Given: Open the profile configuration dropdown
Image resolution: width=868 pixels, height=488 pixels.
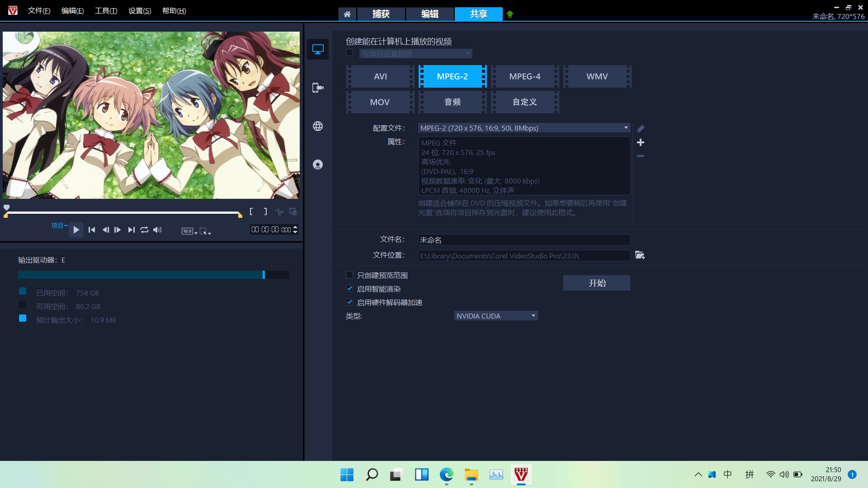Looking at the screenshot, I should (x=524, y=128).
